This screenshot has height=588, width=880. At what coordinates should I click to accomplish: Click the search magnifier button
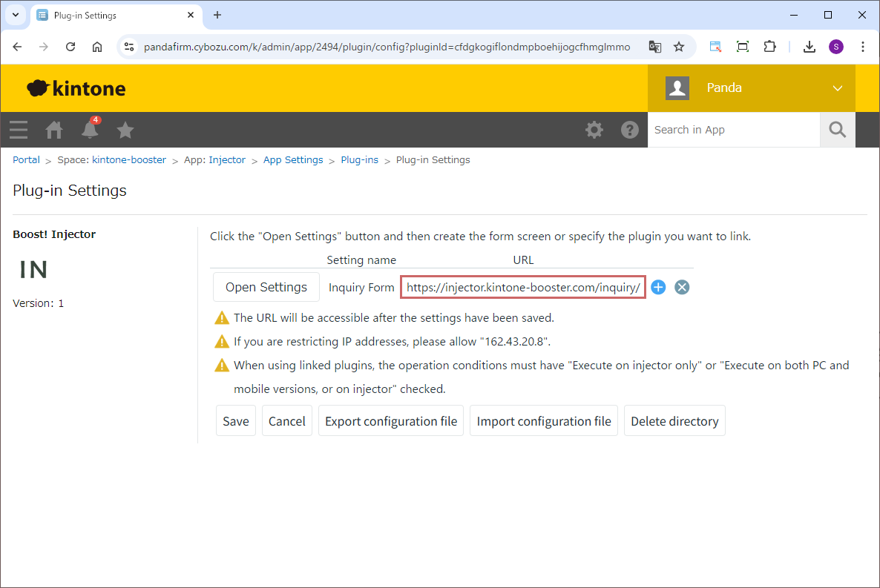point(837,130)
